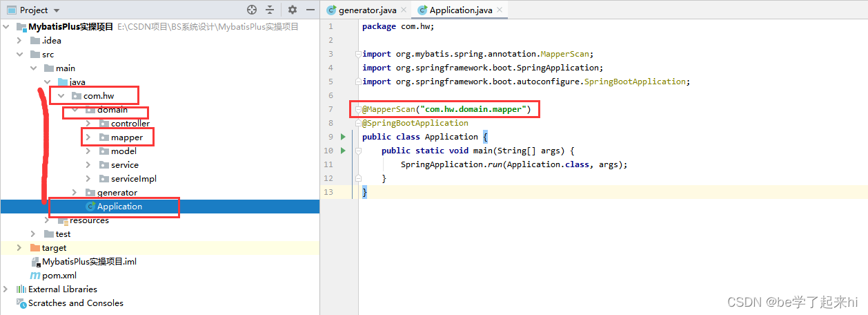
Task: Click MapperScan import line
Action: click(478, 54)
